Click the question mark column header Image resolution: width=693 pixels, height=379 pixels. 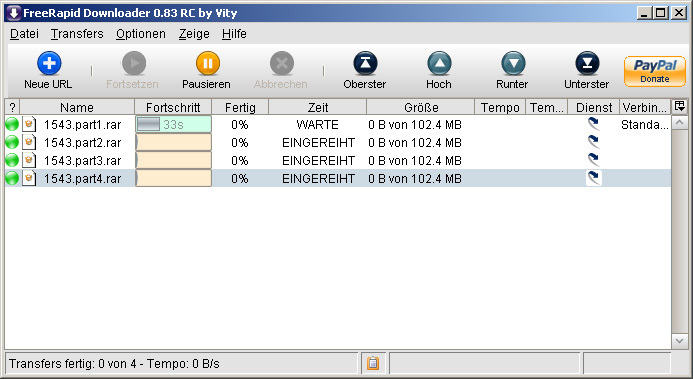tap(12, 107)
